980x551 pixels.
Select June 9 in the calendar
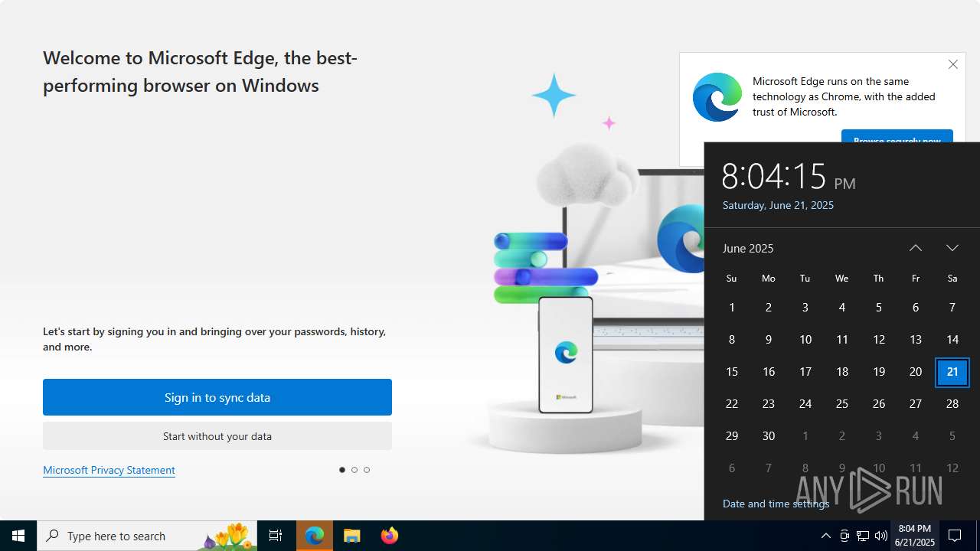point(769,340)
